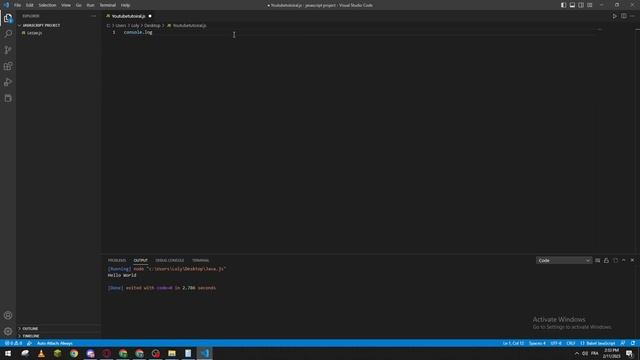Viewport: 640px width, 360px height.
Task: Click feedback icon in status bar
Action: pos(623,343)
